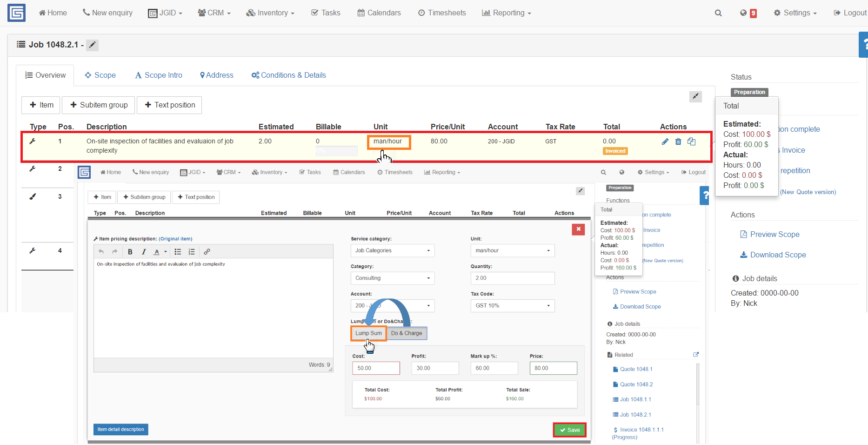Switch to Overview tab
The height and width of the screenshot is (445, 868).
point(45,75)
